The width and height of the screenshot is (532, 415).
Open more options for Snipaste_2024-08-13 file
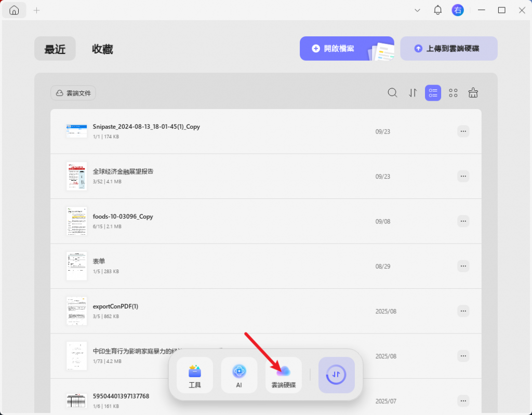click(x=463, y=131)
